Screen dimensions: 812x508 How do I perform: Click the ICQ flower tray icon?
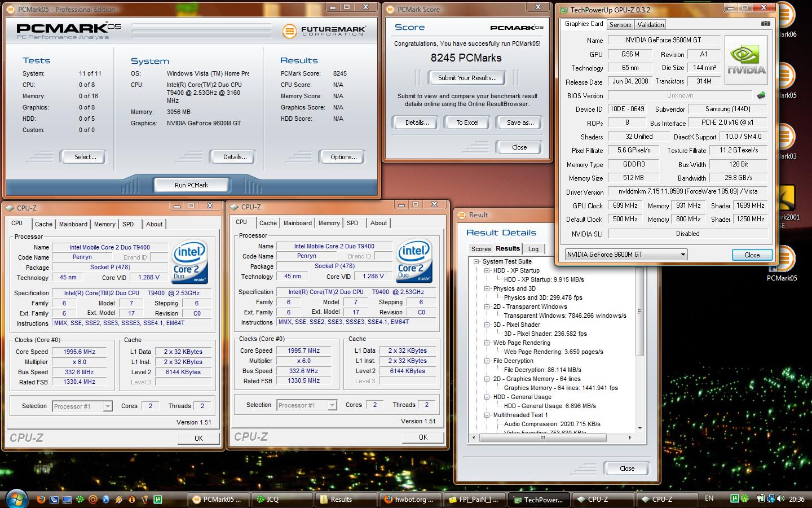tap(745, 498)
